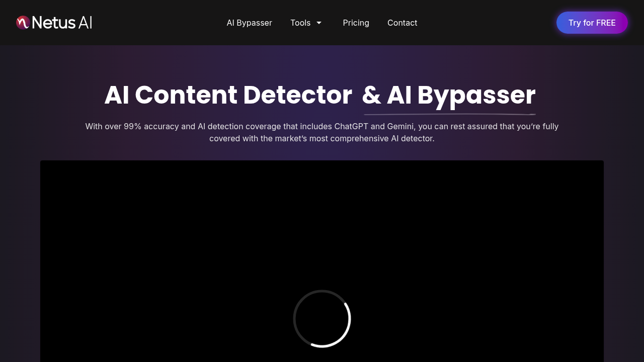
Task: Click the circular loading spinner
Action: click(x=322, y=318)
